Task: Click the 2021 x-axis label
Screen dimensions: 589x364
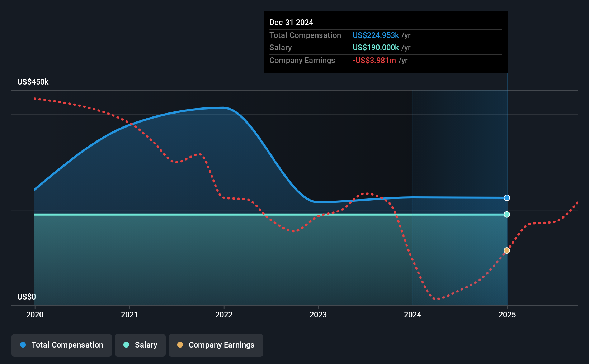Action: (129, 315)
